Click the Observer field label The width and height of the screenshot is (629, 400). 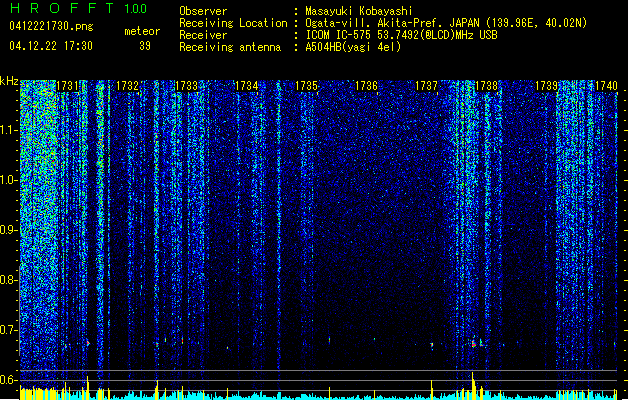203,11
